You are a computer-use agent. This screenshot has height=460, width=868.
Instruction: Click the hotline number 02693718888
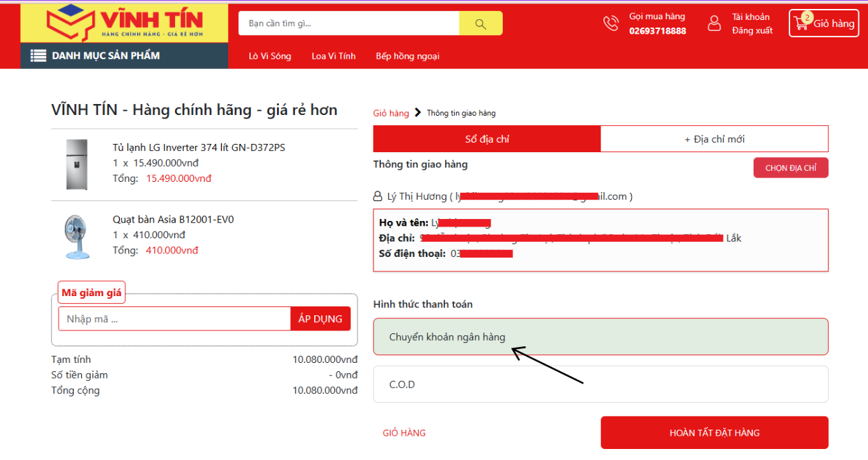pyautogui.click(x=657, y=31)
